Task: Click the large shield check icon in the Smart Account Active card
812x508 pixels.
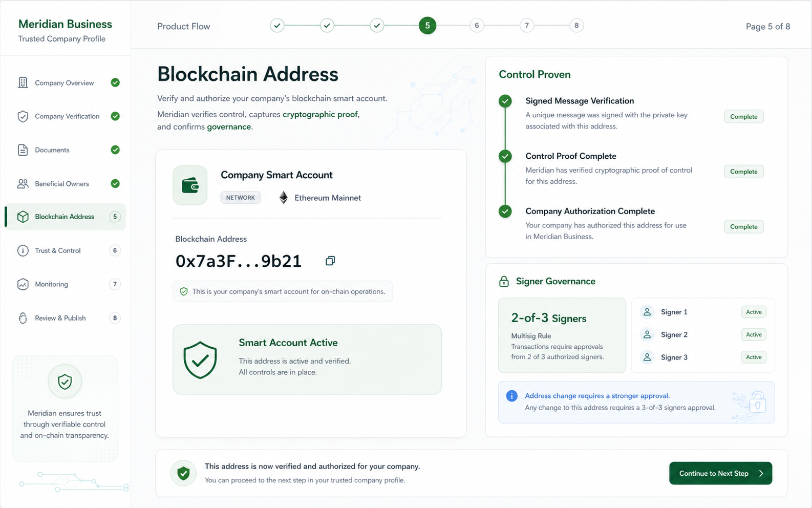Action: [x=200, y=360]
